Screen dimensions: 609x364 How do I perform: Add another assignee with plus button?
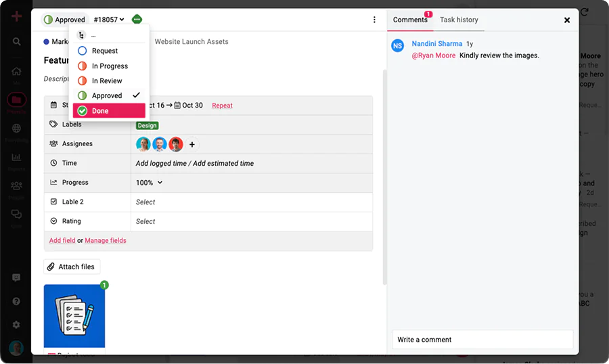click(192, 145)
